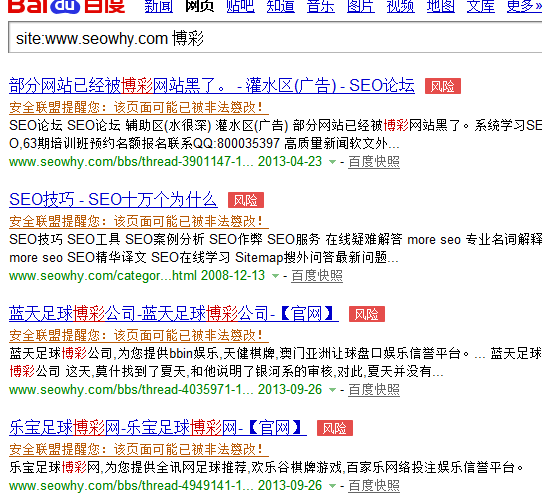Click snippet starting 乐宝足球博彩网,为您提供全讯网
Viewport: 542px width, 500px height.
point(267,468)
